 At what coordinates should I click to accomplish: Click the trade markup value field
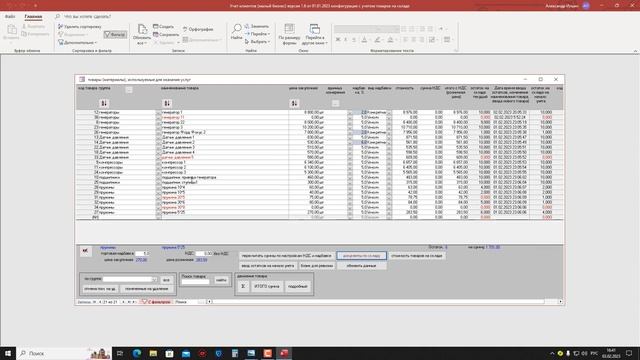coord(142,253)
